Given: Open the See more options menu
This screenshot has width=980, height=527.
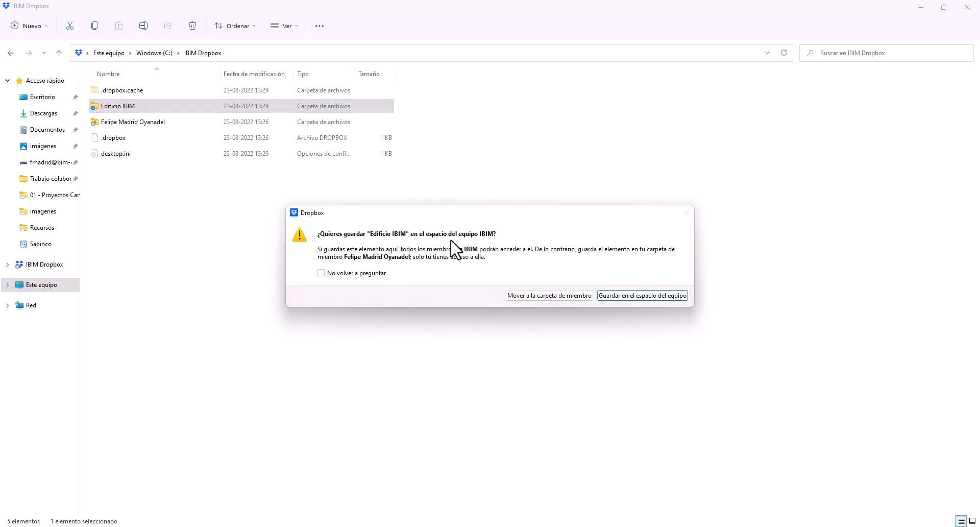Looking at the screenshot, I should click(320, 26).
